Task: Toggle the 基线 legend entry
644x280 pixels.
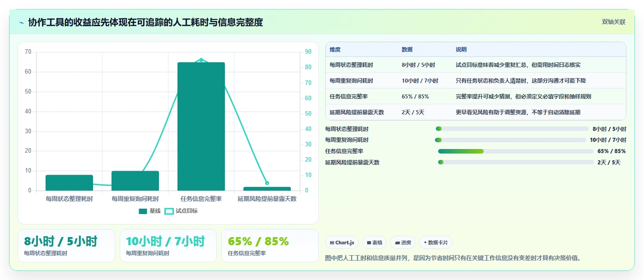Action: point(149,211)
